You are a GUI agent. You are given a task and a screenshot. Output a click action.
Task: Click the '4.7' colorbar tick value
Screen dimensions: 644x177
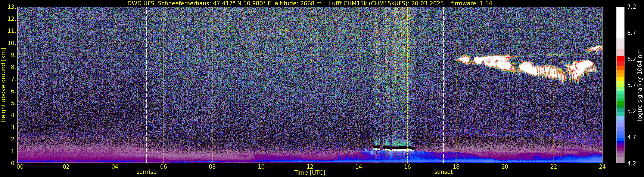(632, 137)
